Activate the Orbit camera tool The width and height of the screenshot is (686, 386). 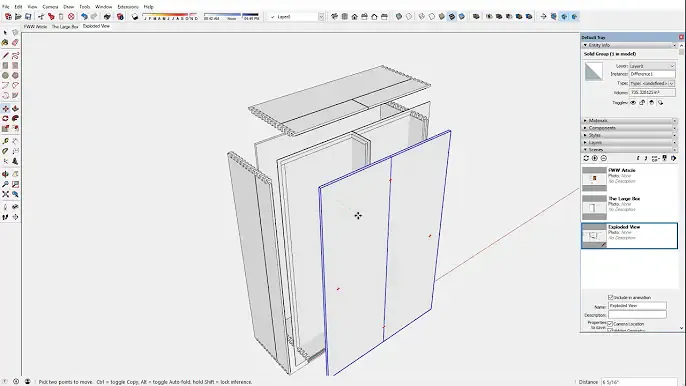pos(5,174)
